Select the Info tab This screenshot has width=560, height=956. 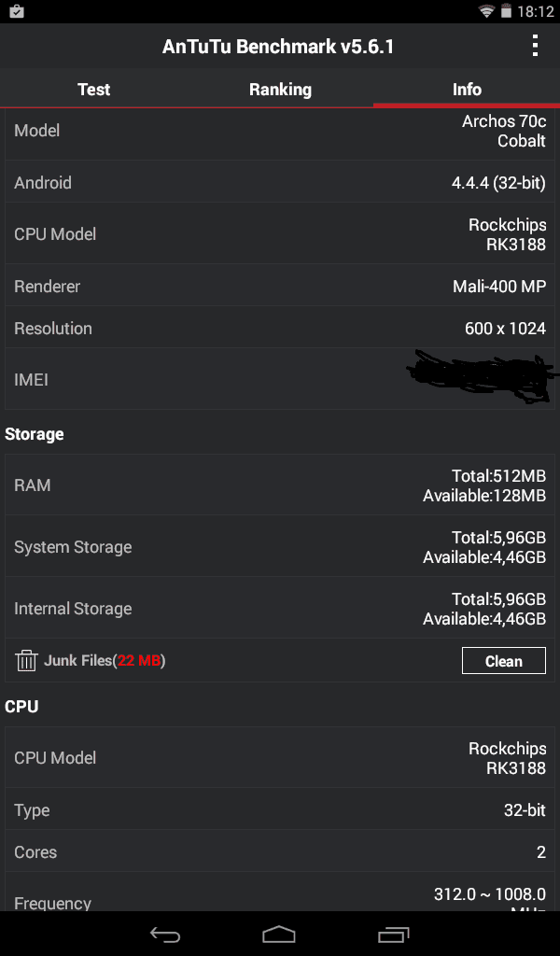coord(467,90)
